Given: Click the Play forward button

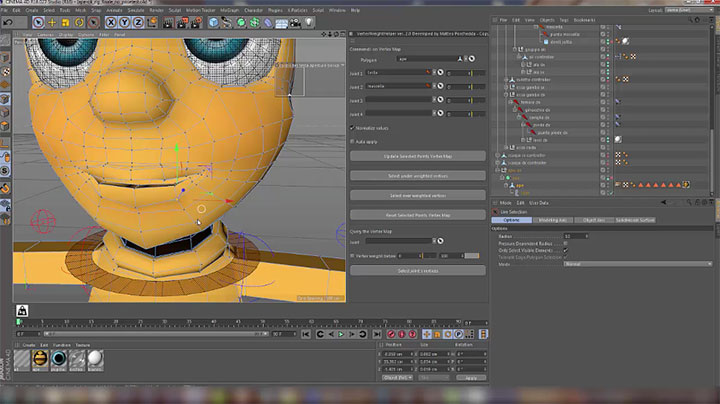Looking at the screenshot, I should pos(341,334).
